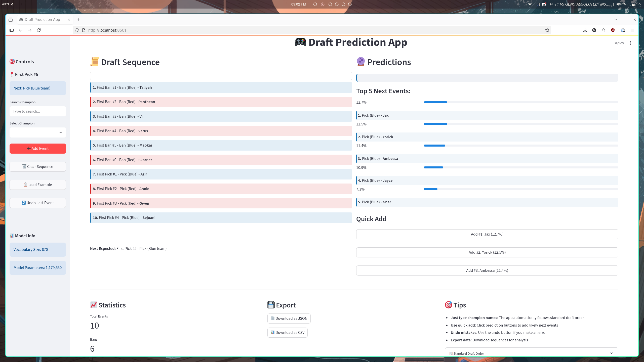Click Download as CSV button
This screenshot has height=362, width=644.
point(287,333)
